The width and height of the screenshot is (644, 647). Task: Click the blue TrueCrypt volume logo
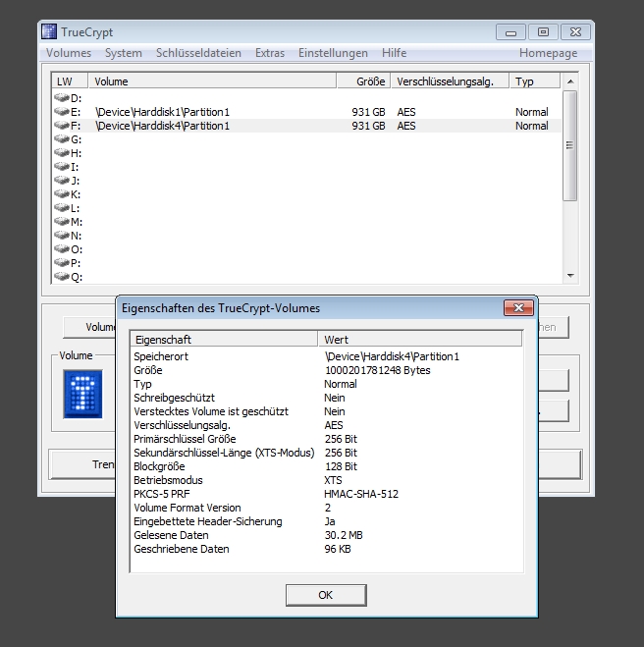point(82,394)
